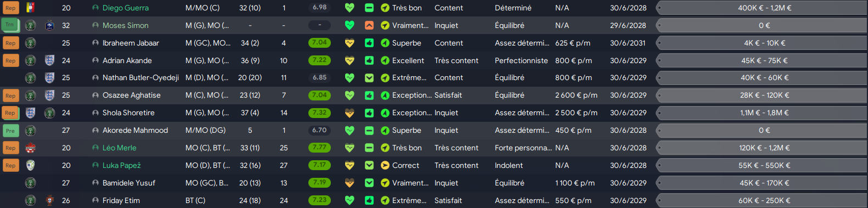Open Diego Guerra's player profile
This screenshot has height=208, width=868.
pyautogui.click(x=125, y=8)
